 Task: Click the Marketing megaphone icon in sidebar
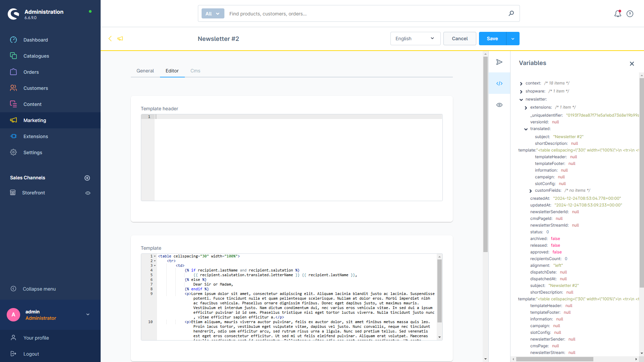tap(13, 120)
